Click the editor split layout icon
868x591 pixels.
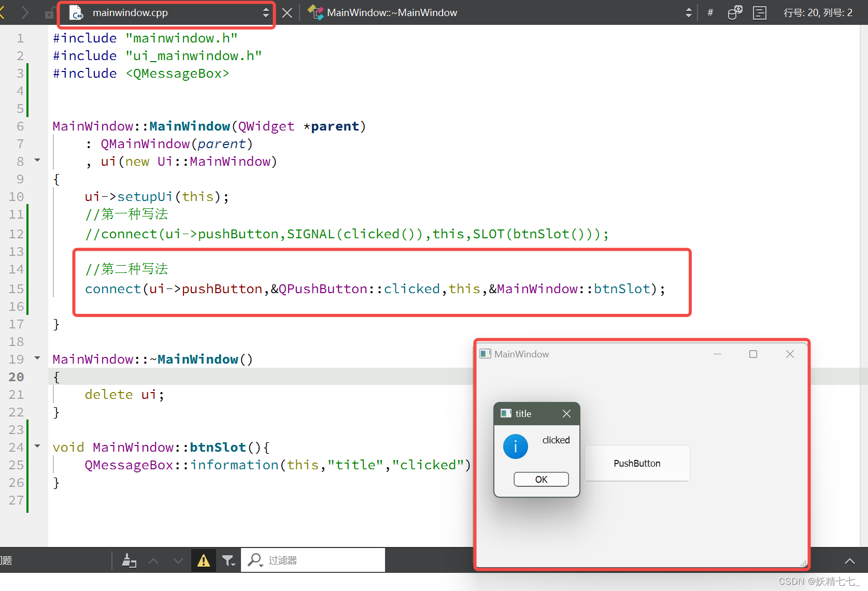point(760,13)
